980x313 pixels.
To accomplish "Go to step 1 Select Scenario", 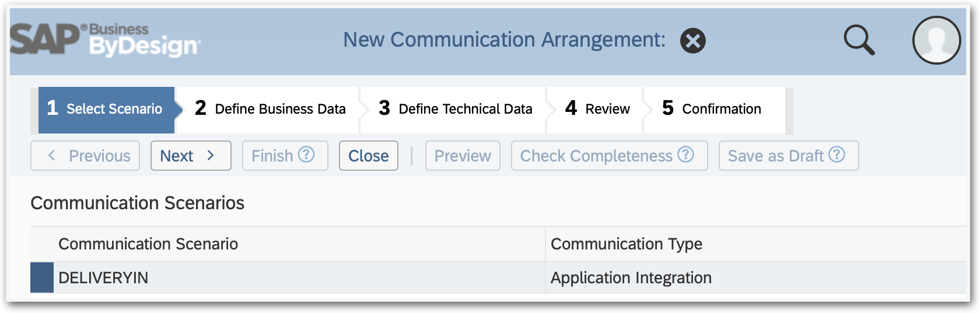I will [x=107, y=109].
